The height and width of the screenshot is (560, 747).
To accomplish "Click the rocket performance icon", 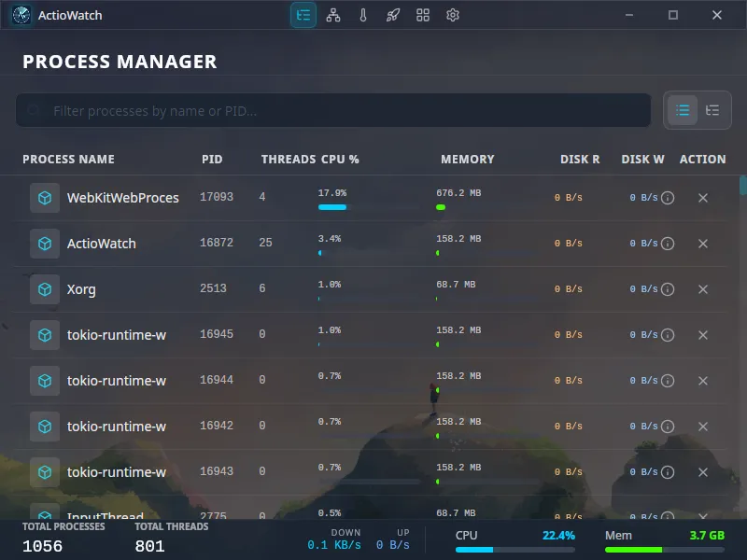I will [x=393, y=15].
